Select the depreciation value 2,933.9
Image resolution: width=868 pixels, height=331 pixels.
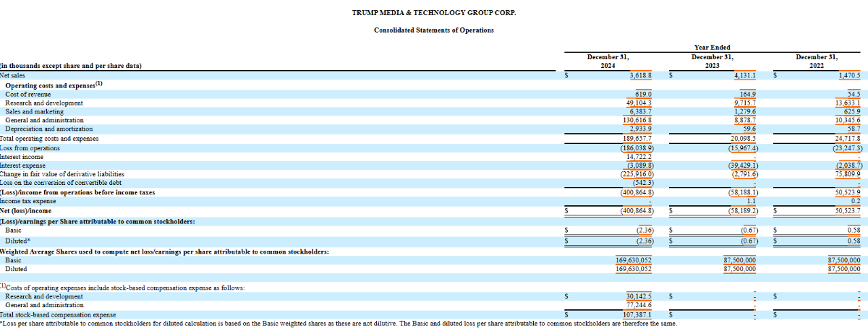641,129
